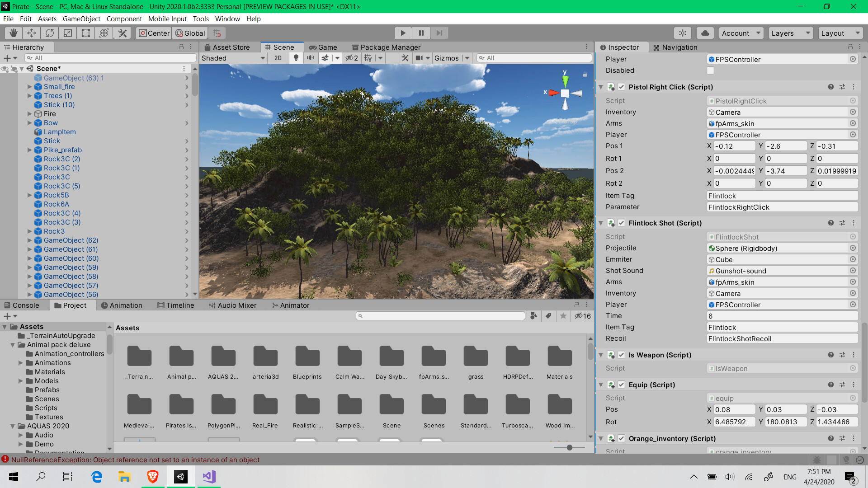
Task: Open the Layers dropdown
Action: pyautogui.click(x=790, y=33)
